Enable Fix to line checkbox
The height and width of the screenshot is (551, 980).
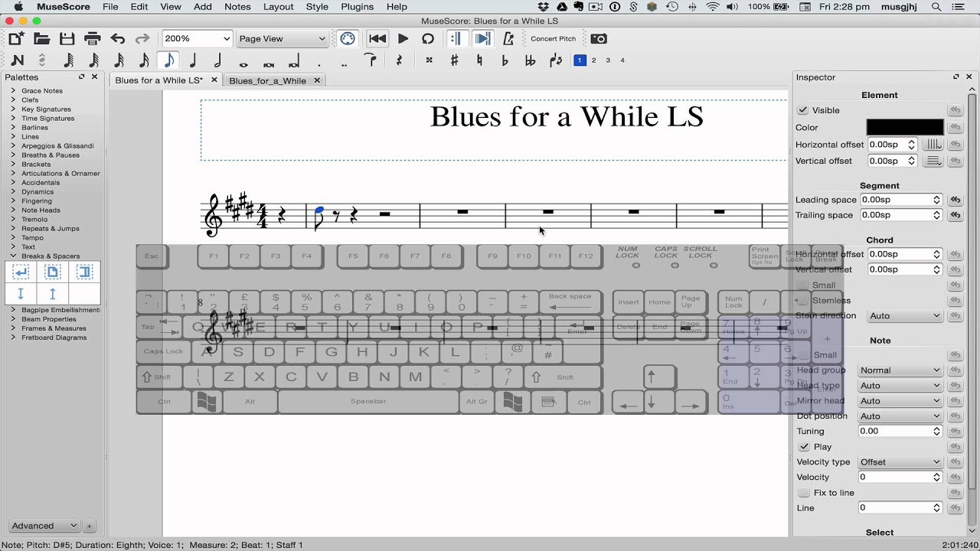click(804, 493)
